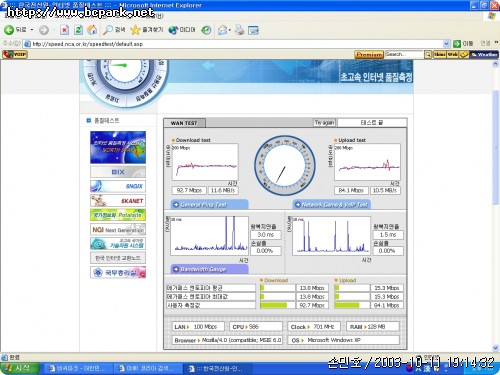The height and width of the screenshot is (375, 500).
Task: Click the yellow message icon in toolbar
Action: point(464,54)
